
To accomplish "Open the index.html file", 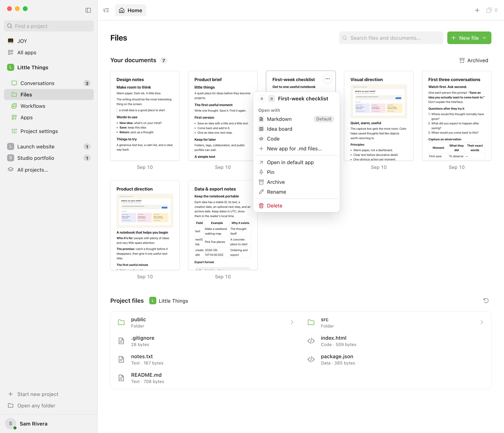I will tap(396, 341).
